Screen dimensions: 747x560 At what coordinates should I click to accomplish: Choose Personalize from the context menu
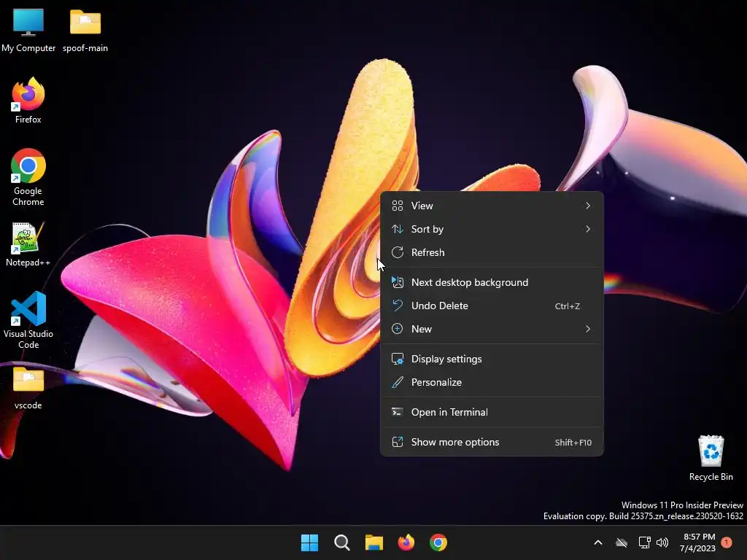coord(492,382)
